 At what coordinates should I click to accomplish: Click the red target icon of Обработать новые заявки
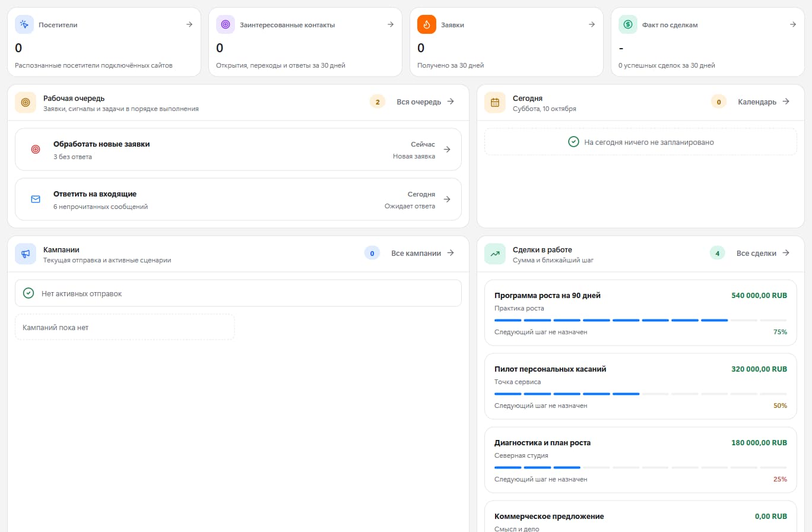pos(36,149)
